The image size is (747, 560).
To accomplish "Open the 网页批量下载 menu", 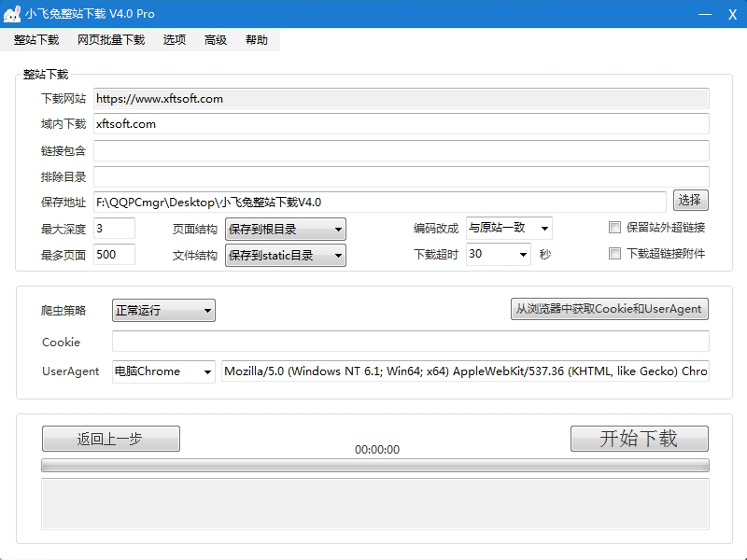I will [x=111, y=40].
